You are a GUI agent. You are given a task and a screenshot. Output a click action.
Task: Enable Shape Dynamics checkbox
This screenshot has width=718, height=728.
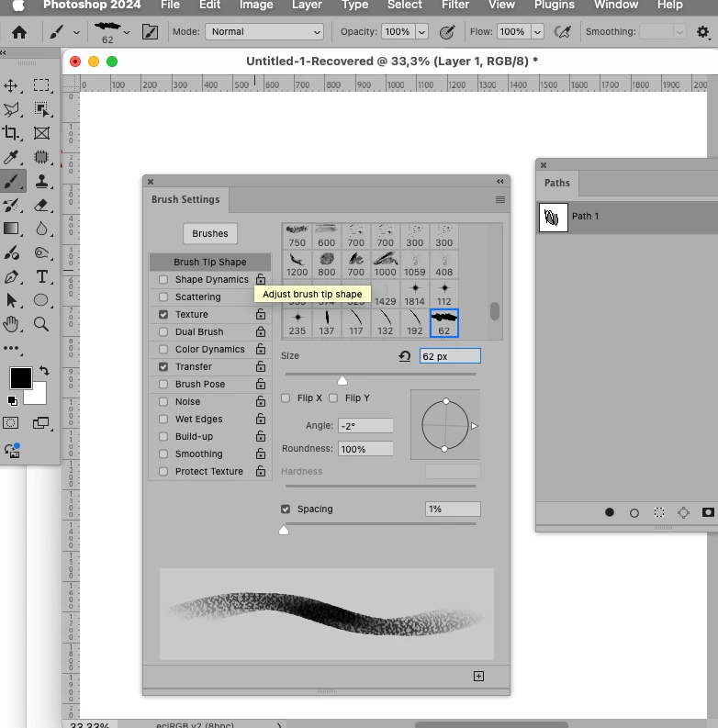[163, 279]
